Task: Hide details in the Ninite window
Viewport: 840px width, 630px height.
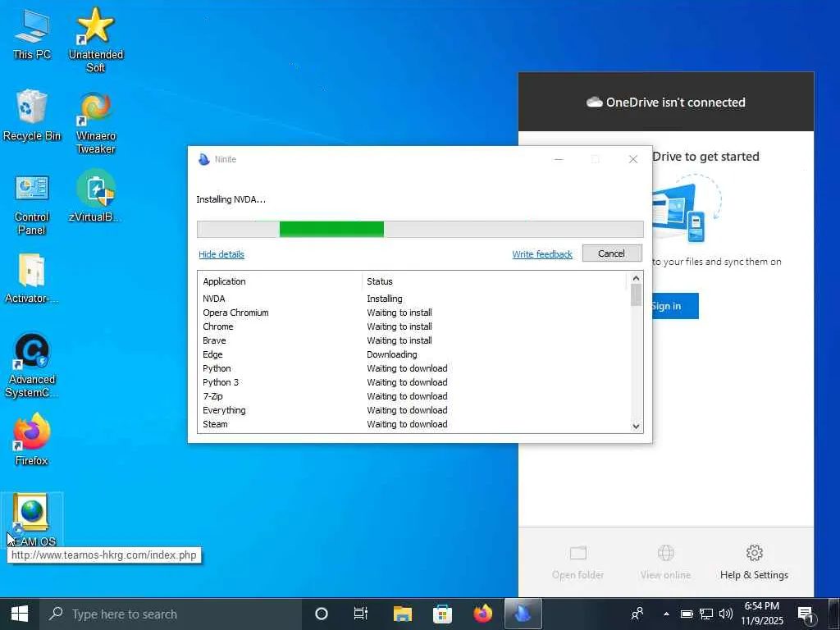Action: click(221, 254)
